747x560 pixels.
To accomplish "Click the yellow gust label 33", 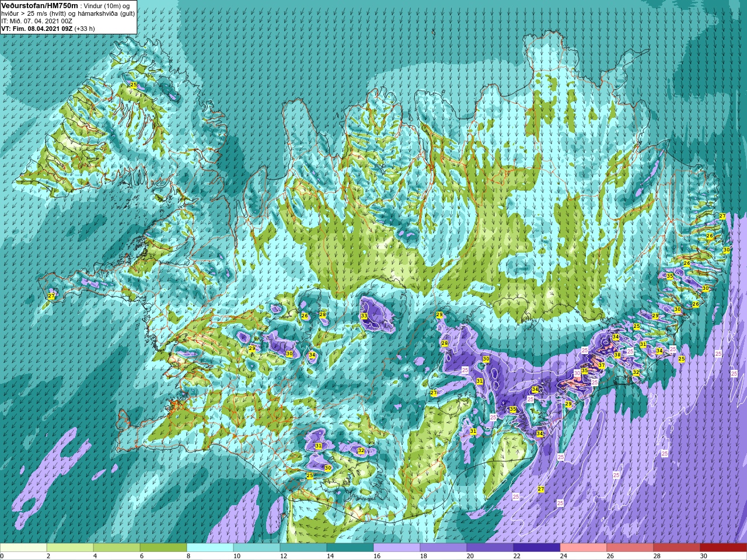I will pyautogui.click(x=364, y=316).
